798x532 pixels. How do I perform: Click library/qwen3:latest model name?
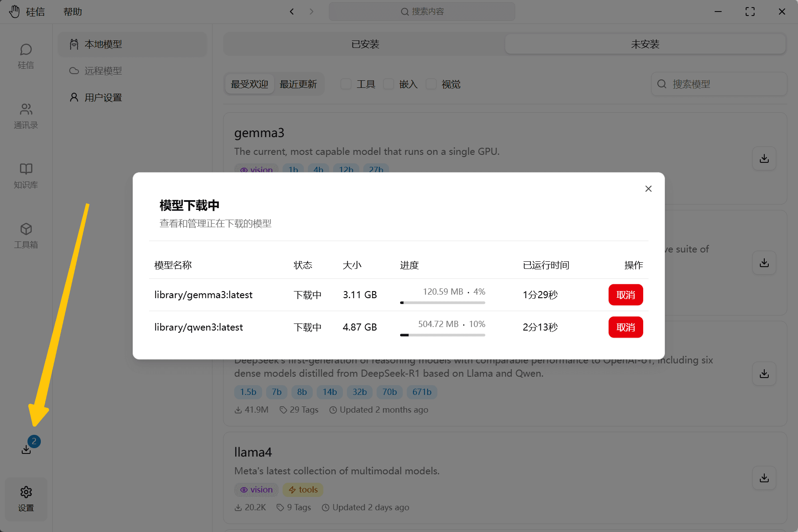[198, 327]
